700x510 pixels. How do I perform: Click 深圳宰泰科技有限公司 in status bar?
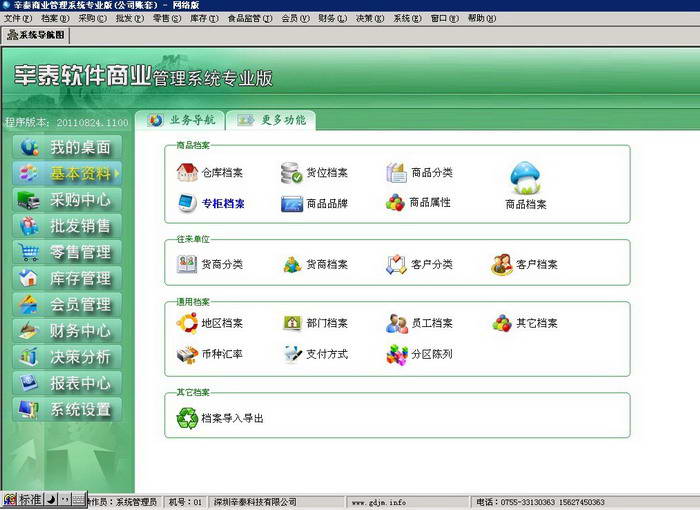(x=255, y=502)
